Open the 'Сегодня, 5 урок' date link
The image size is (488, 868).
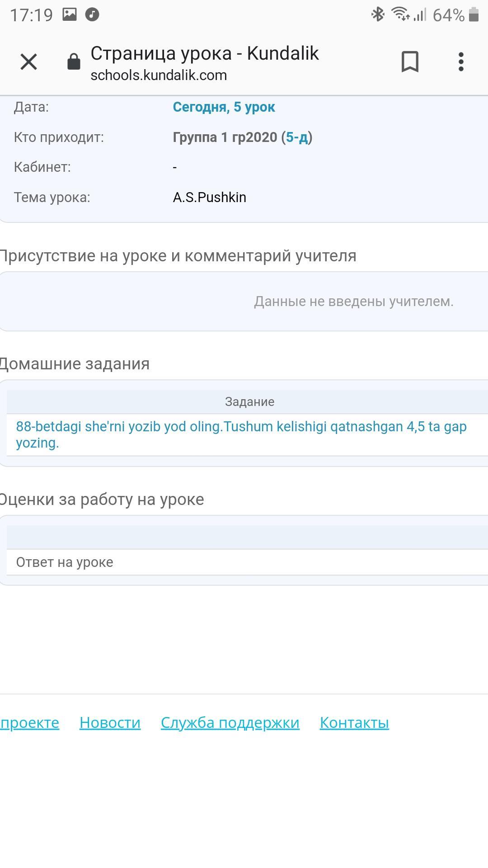tap(224, 107)
